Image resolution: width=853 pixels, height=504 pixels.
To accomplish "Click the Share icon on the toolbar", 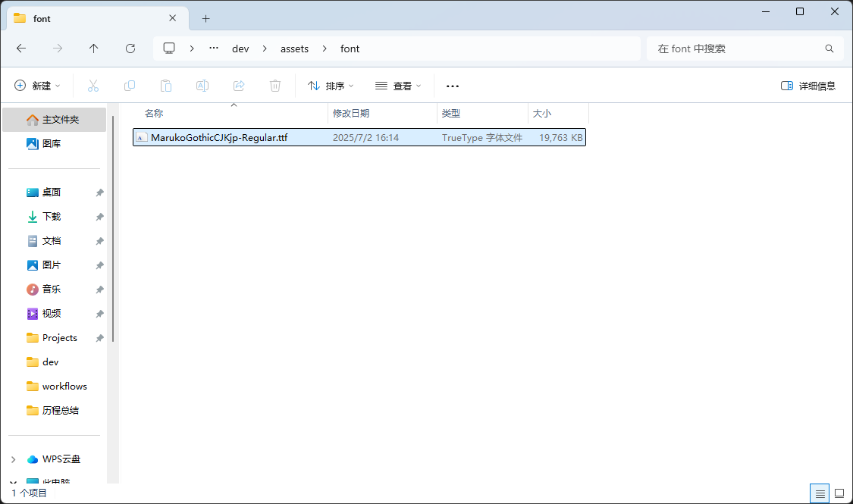I will pos(238,86).
